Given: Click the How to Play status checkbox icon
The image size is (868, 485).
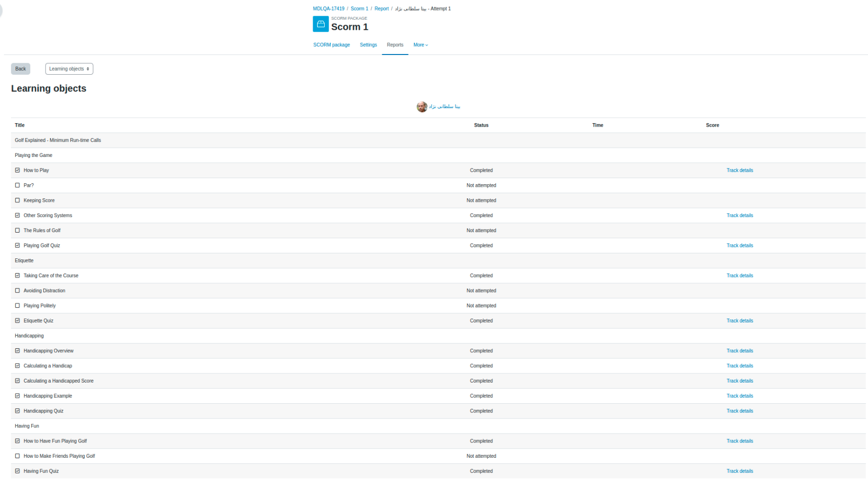Looking at the screenshot, I should coord(18,170).
